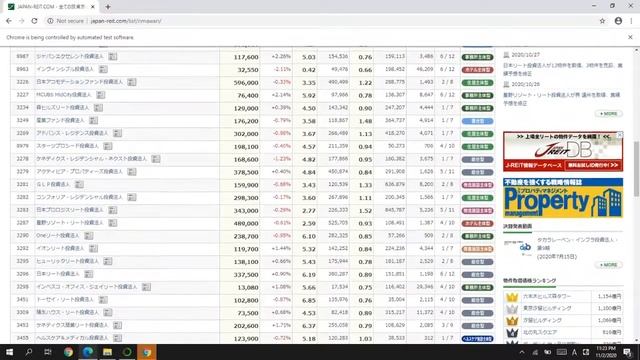The width and height of the screenshot is (640, 360).
Task: Go back to previous page
Action: pos(9,21)
